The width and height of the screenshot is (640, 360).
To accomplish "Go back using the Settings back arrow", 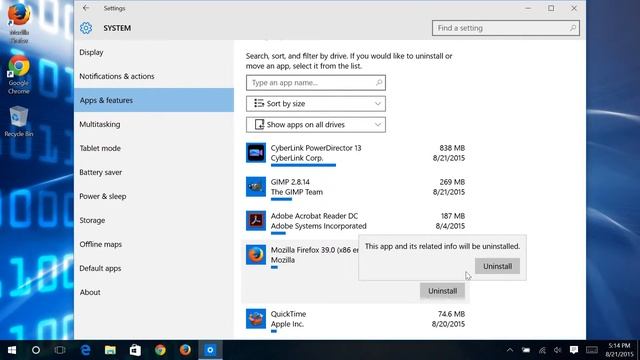I will pos(86,8).
